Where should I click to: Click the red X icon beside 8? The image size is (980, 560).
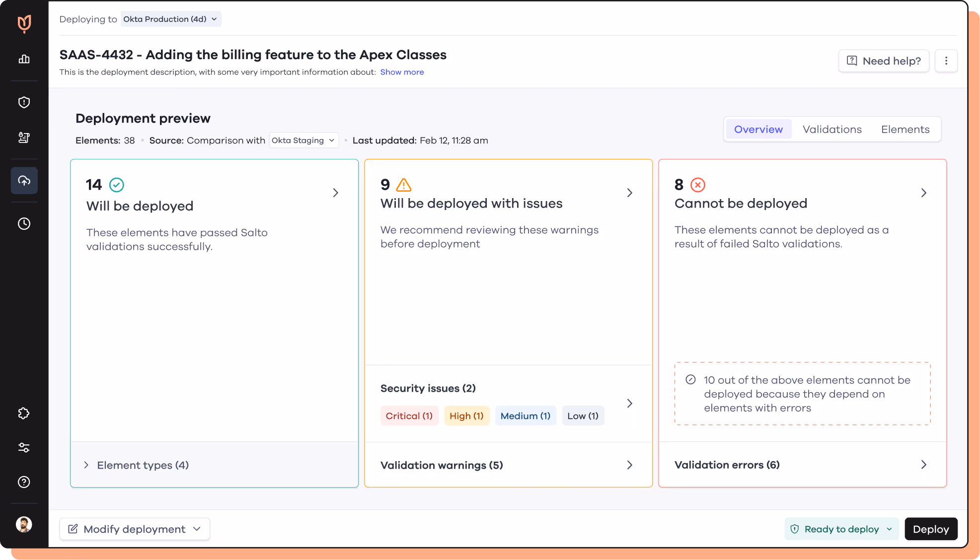pyautogui.click(x=698, y=185)
